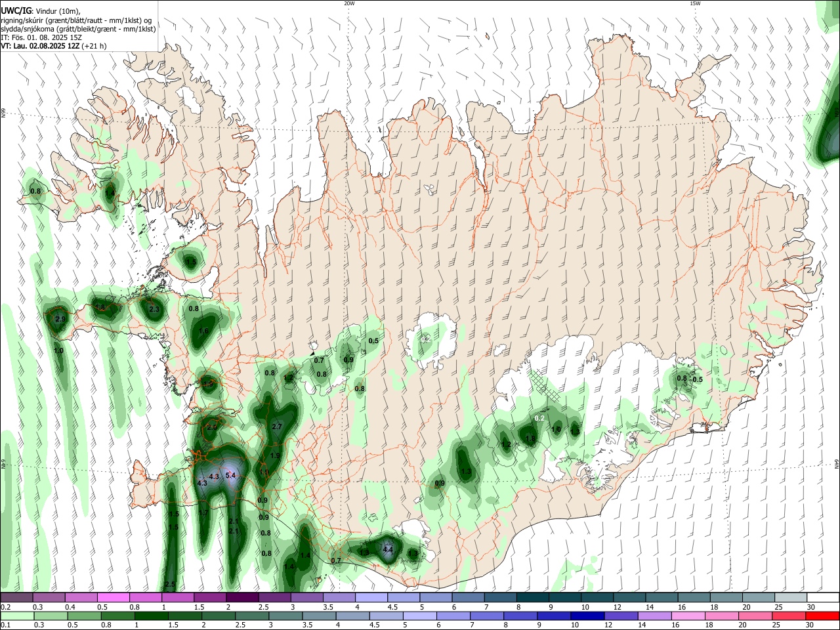Image resolution: width=840 pixels, height=630 pixels.
Task: Pick upper legend swatch between 0.2 and 0.3
Action: tap(16, 597)
